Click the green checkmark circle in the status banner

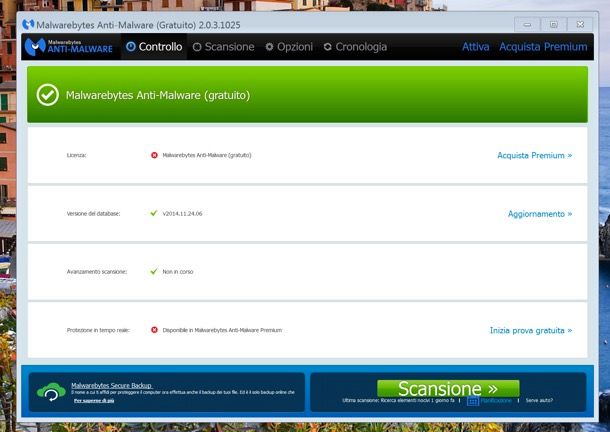click(47, 95)
